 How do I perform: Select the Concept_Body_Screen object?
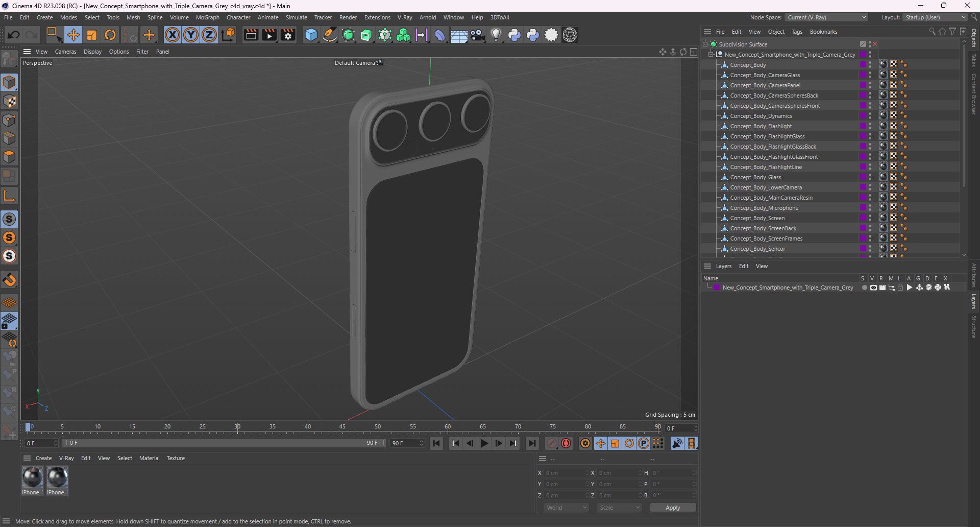(x=757, y=218)
